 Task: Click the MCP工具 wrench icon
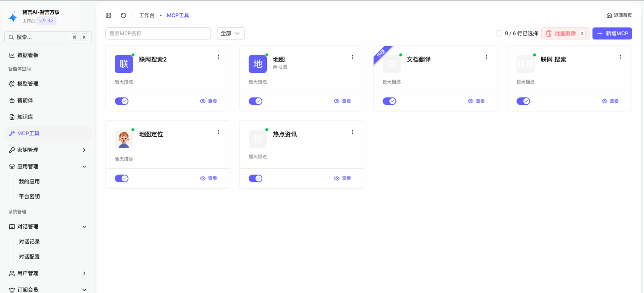pos(12,133)
